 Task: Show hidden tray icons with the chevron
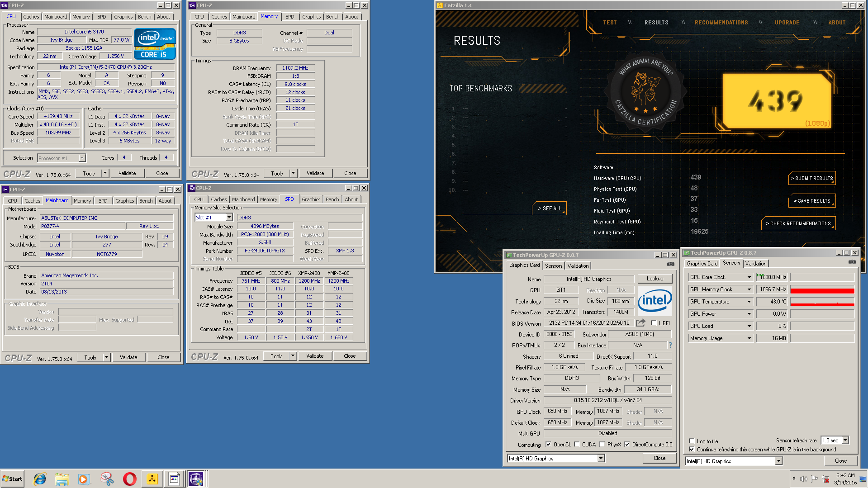[x=794, y=479]
